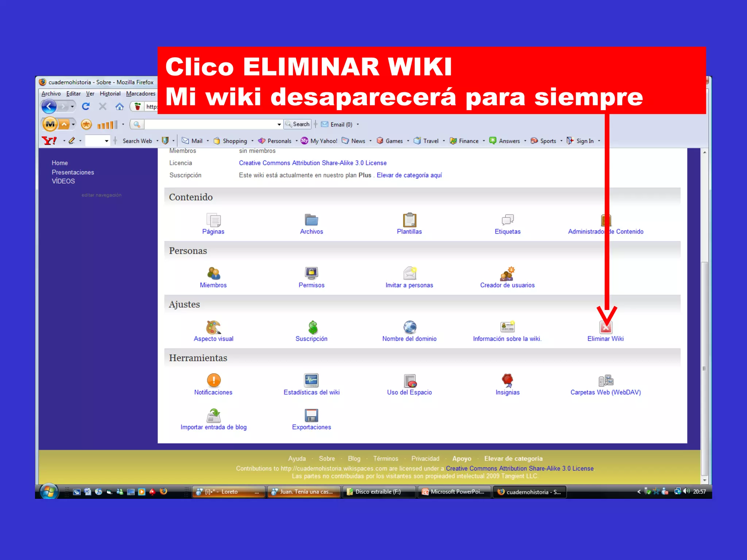The width and height of the screenshot is (747, 560).
Task: Open the Miembros people icon
Action: 213,273
